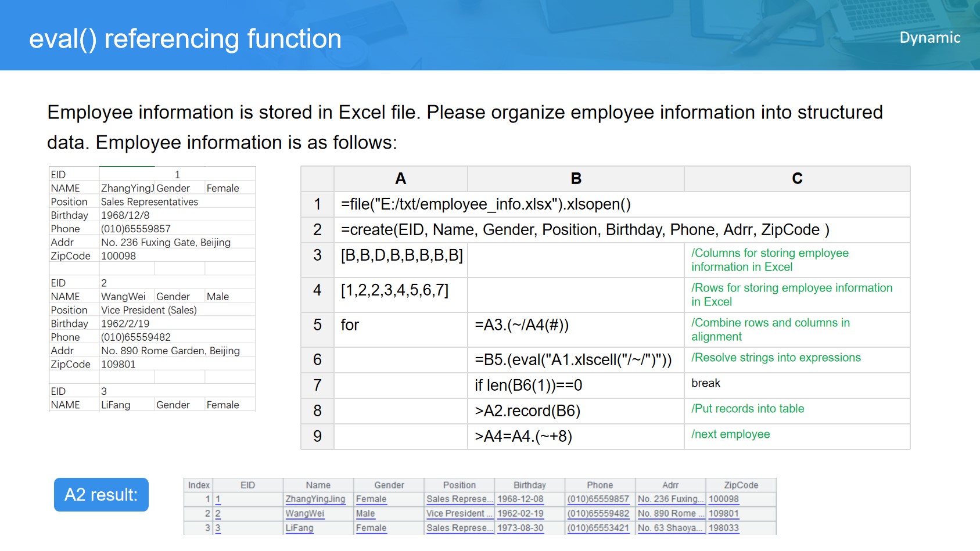Select column header A in the code grid

400,179
